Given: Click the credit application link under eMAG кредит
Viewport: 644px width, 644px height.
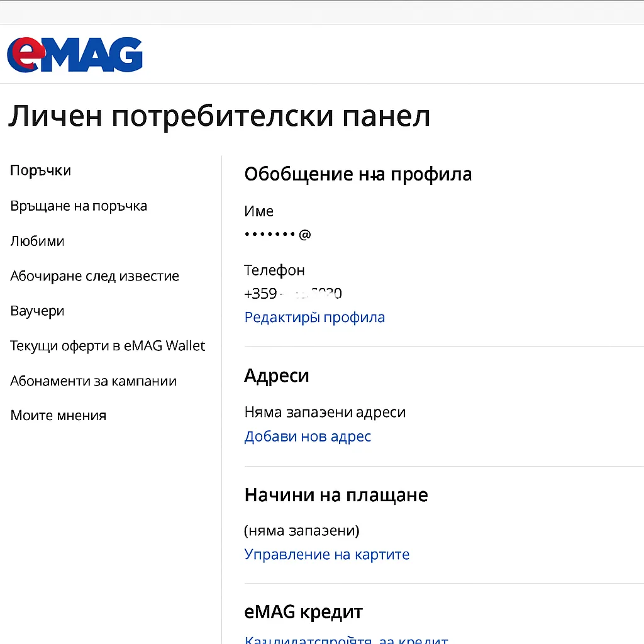Looking at the screenshot, I should 346,640.
